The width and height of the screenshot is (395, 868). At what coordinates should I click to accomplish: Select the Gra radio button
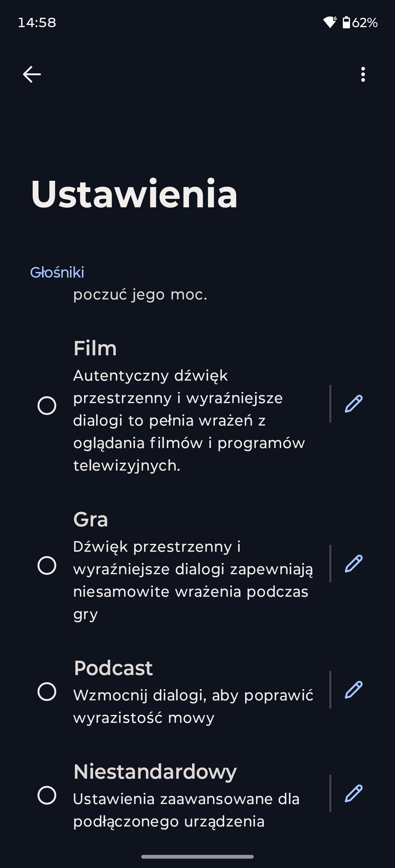47,565
